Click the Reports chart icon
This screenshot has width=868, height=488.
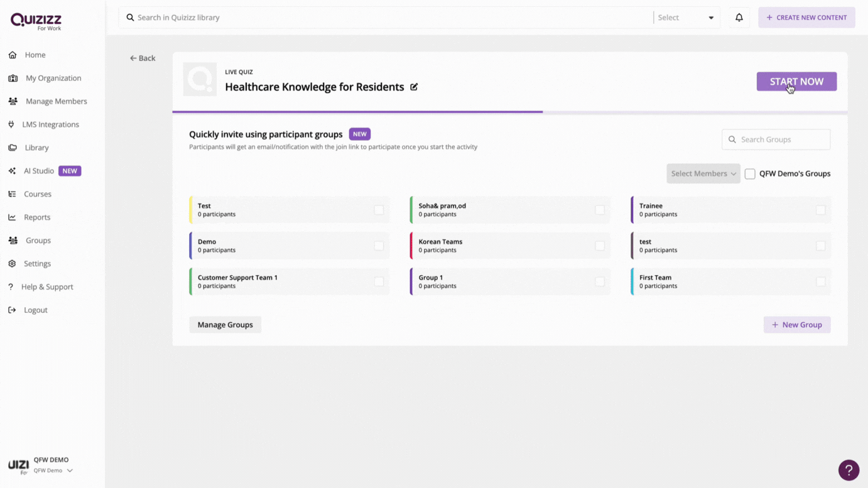12,217
